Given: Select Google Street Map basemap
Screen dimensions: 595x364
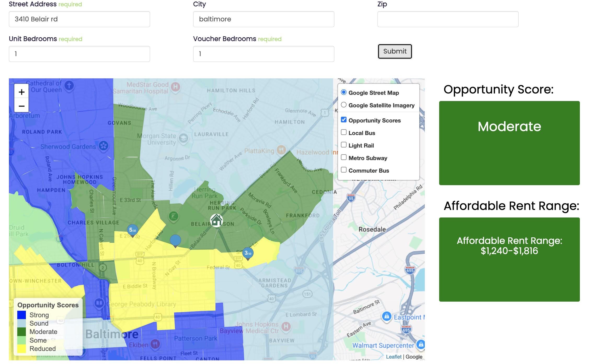Looking at the screenshot, I should tap(344, 92).
